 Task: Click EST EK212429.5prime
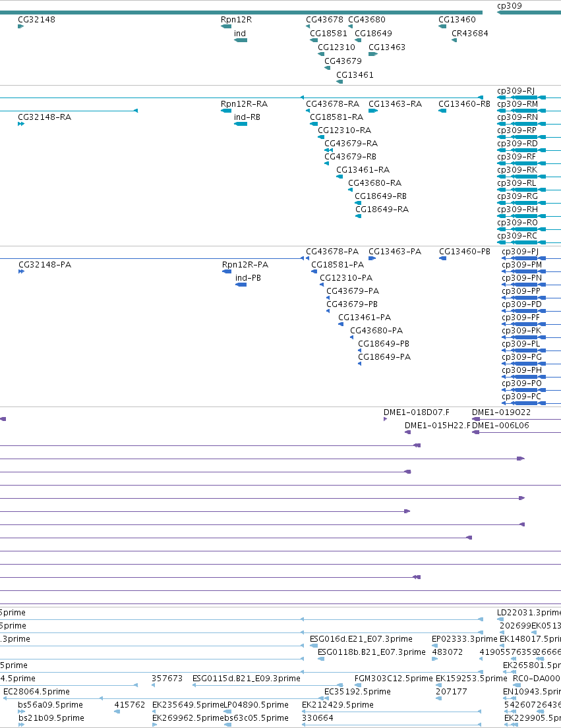coord(338,705)
